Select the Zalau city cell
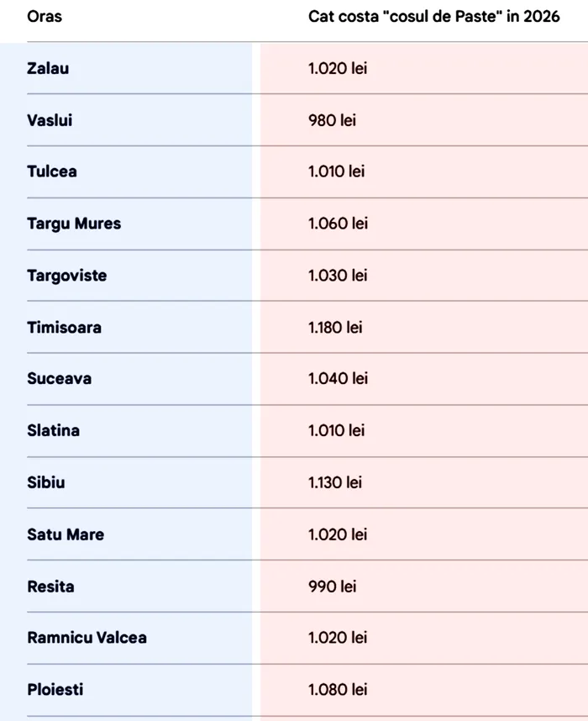 point(48,68)
